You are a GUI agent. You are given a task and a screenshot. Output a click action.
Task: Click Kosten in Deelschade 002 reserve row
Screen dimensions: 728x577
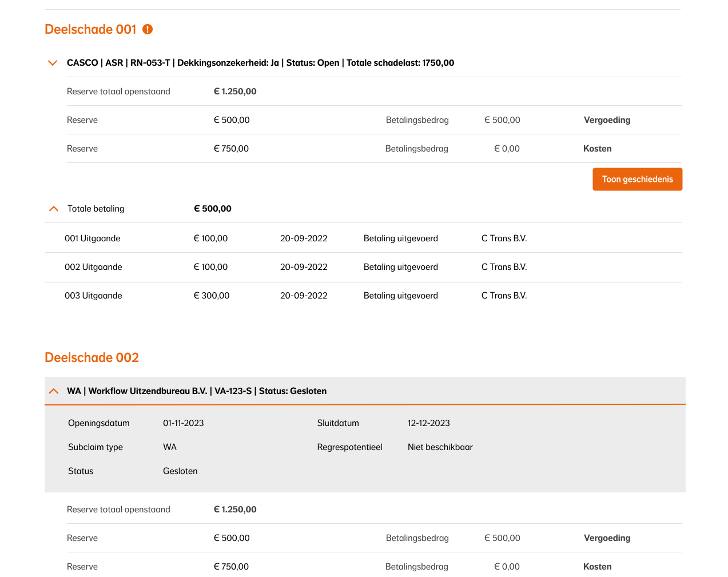coord(597,567)
